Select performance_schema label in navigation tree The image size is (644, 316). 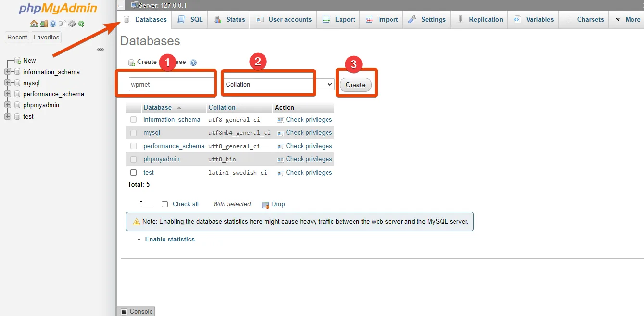click(53, 94)
